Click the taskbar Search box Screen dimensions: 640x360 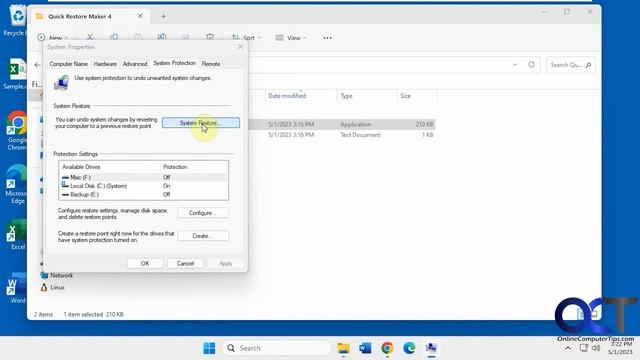point(277,348)
